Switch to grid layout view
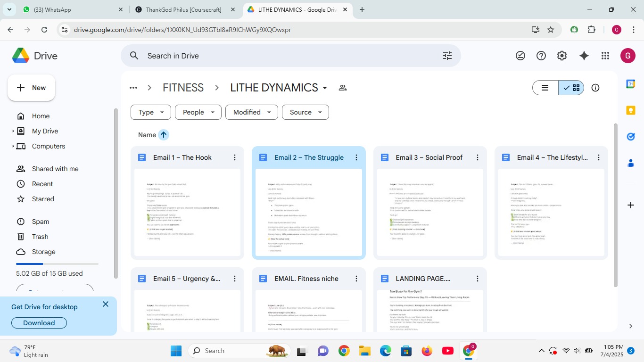 (571, 88)
